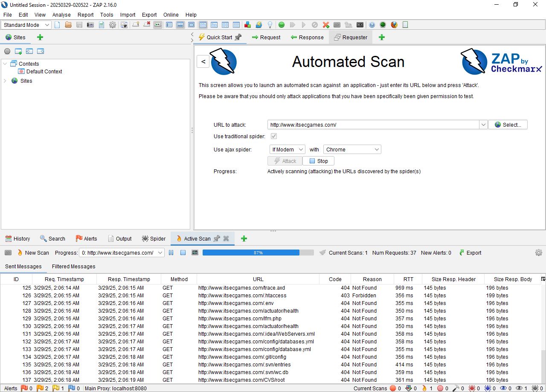546x392 pixels.
Task: Click the red X custom breakpoint icon
Action: (326, 25)
